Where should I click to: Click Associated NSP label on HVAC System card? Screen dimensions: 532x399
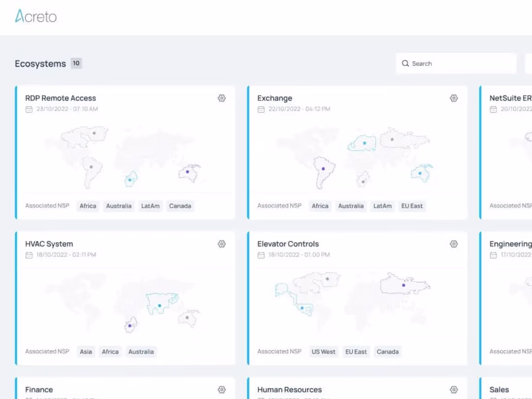pos(47,352)
